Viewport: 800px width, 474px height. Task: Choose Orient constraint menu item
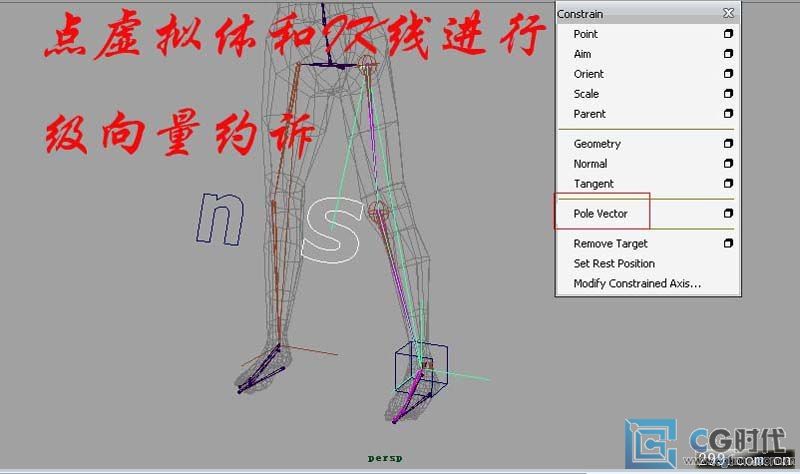click(588, 74)
